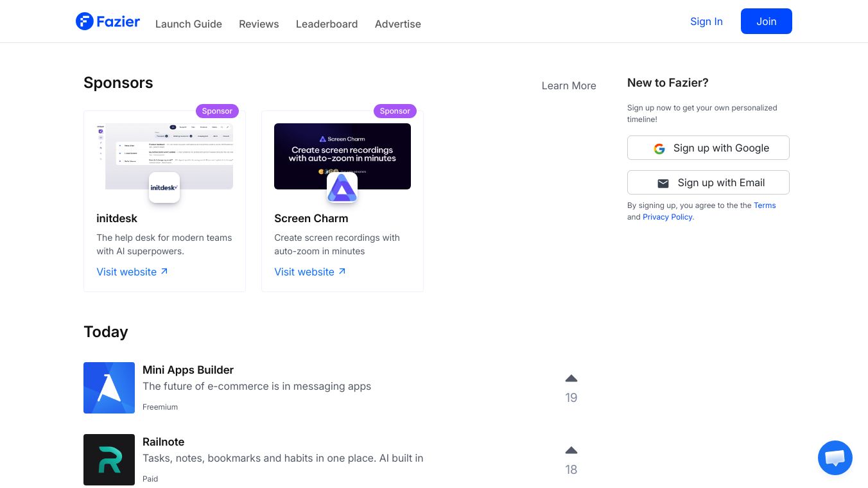This screenshot has height=488, width=868.
Task: Open the Leaderboard page
Action: [327, 24]
